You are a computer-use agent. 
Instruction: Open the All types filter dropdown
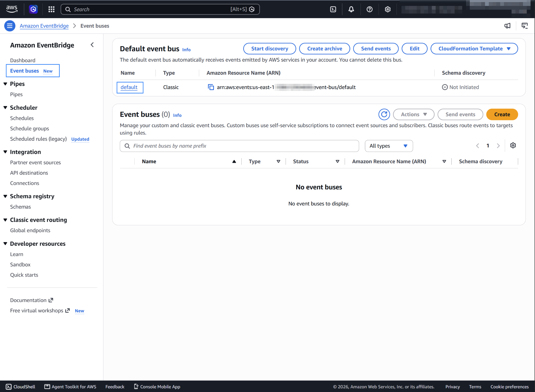click(389, 146)
